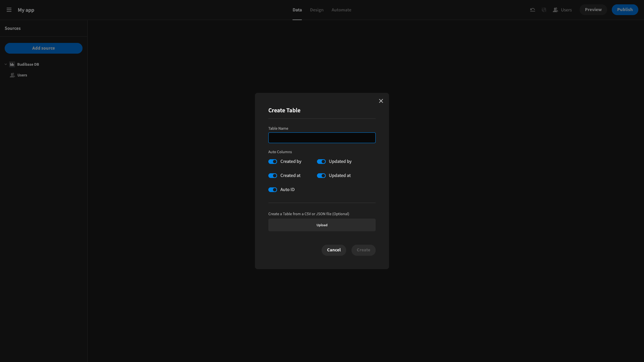The image size is (644, 362).
Task: Click the Budibase DB logo icon
Action: click(x=12, y=64)
